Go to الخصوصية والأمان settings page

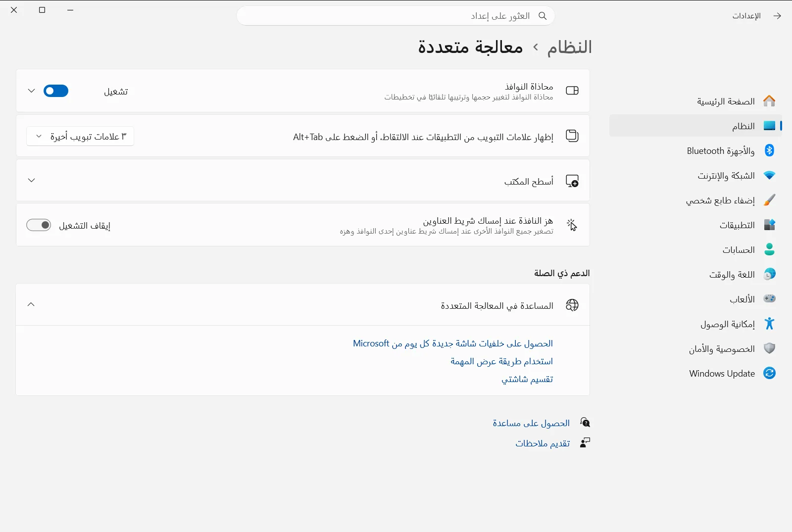click(695, 348)
